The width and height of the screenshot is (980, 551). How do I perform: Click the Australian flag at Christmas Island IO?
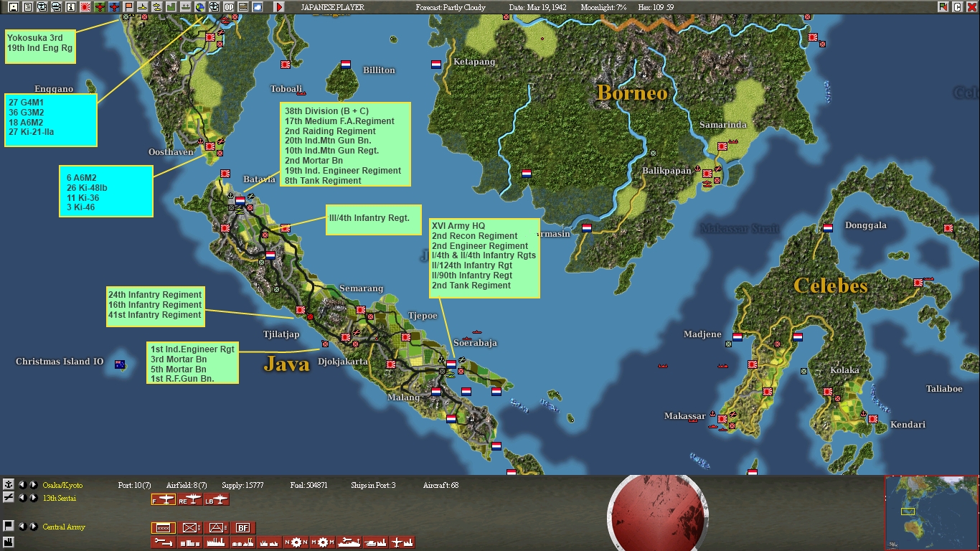pyautogui.click(x=120, y=364)
